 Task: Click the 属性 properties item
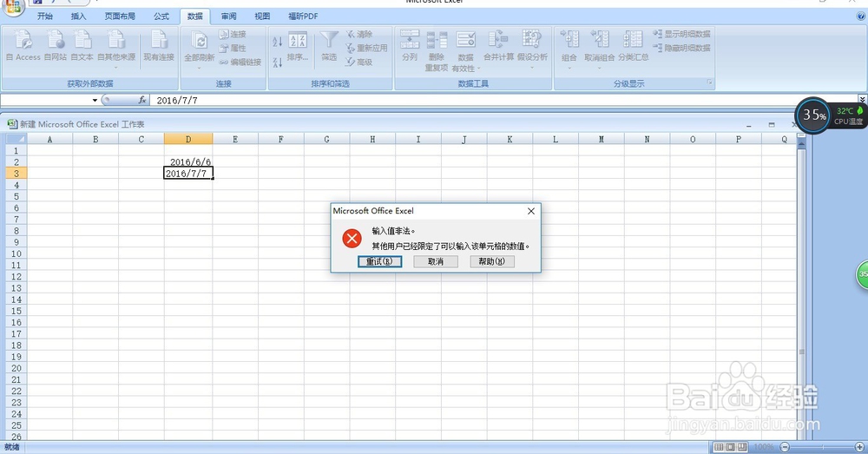click(233, 48)
